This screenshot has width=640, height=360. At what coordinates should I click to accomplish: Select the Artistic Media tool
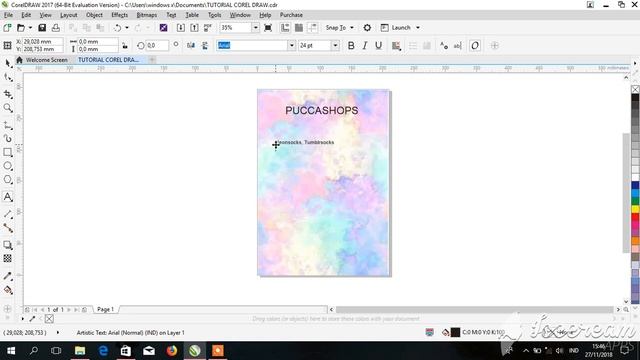click(x=8, y=138)
